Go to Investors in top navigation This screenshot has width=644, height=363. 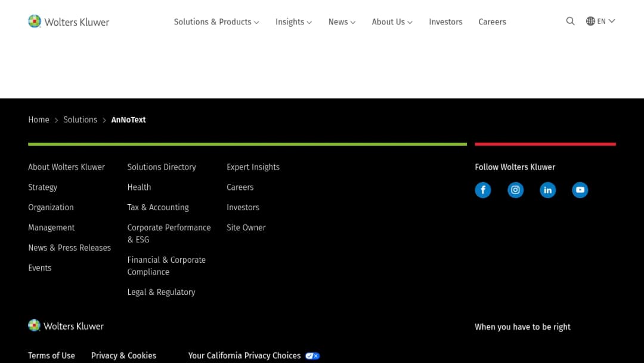click(x=445, y=21)
